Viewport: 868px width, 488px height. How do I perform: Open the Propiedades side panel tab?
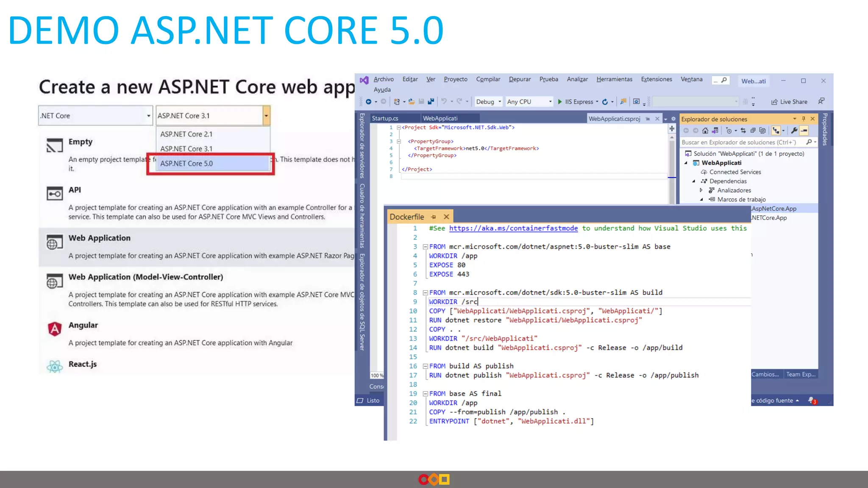click(825, 129)
